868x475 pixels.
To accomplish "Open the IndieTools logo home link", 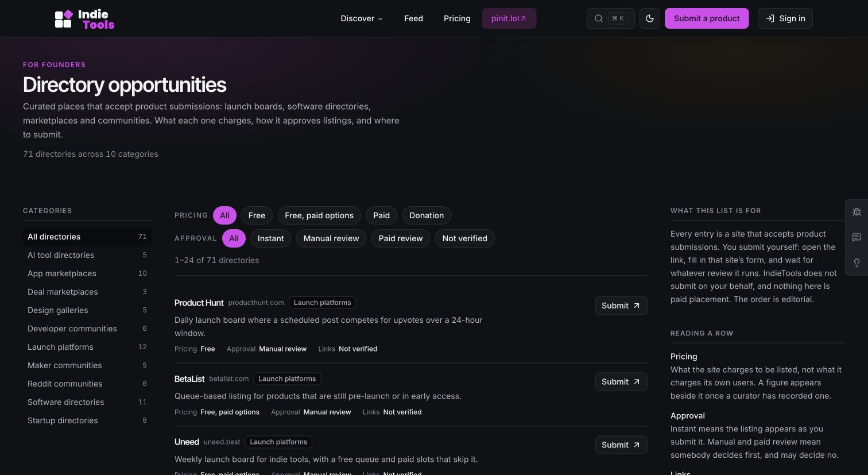I will click(x=85, y=19).
